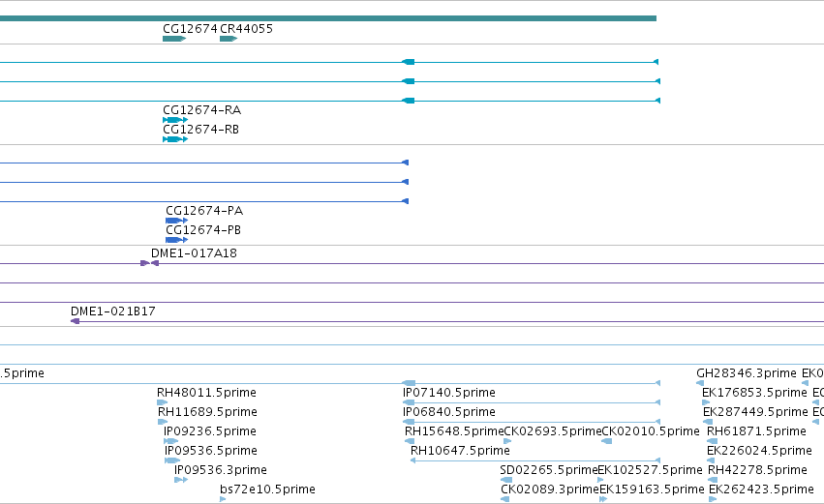Pick the RH61871.5prime EST label

pyautogui.click(x=756, y=431)
